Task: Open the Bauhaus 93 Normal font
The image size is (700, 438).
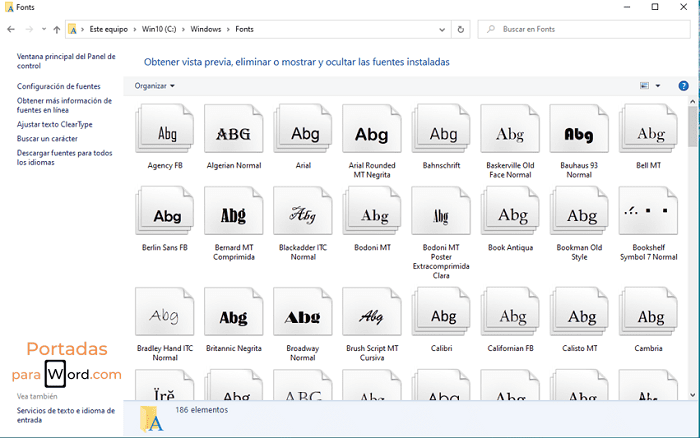Action: pos(580,134)
